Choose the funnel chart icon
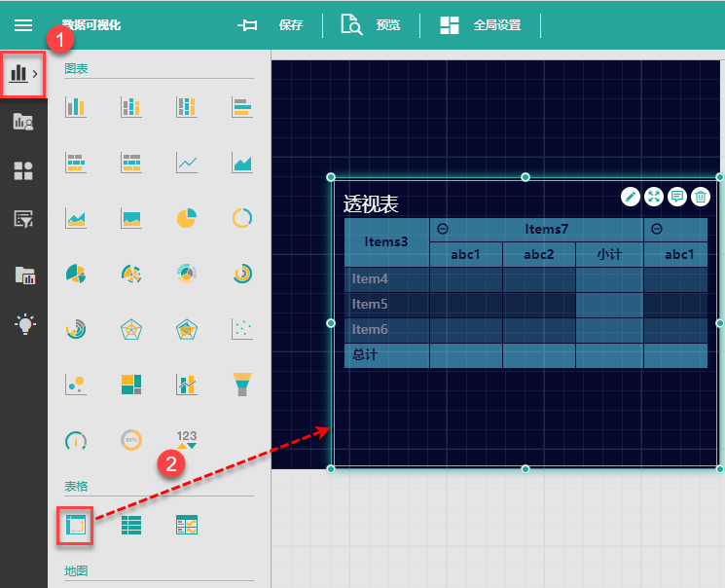Viewport: 725px width, 588px height. [x=242, y=384]
